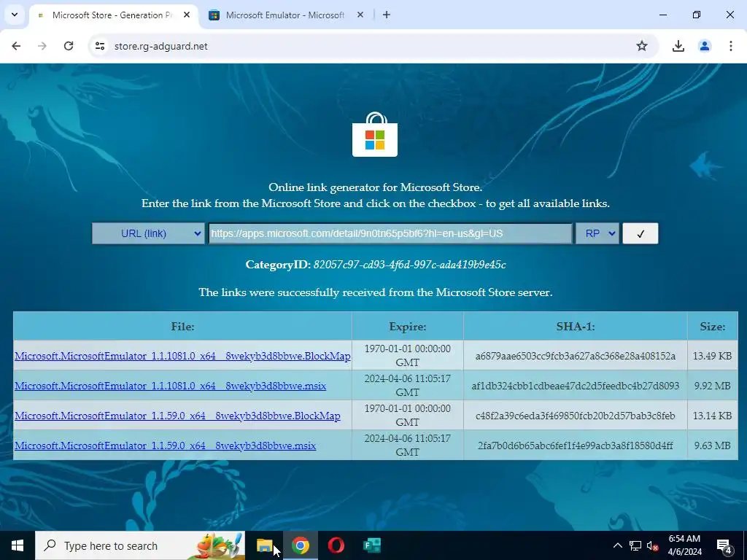Click the SHA-1: column header
The image size is (747, 560).
click(x=575, y=327)
